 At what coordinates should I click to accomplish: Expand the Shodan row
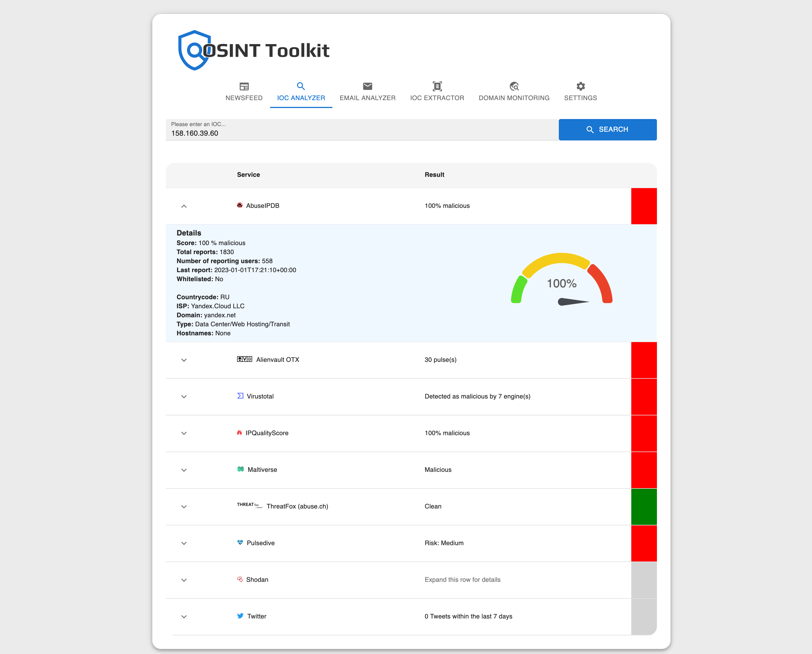pos(184,580)
